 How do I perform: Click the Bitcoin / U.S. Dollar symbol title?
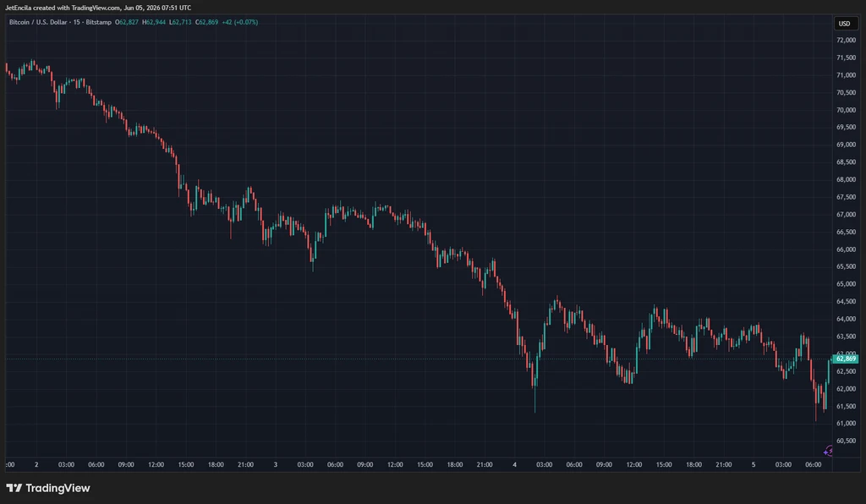click(37, 22)
